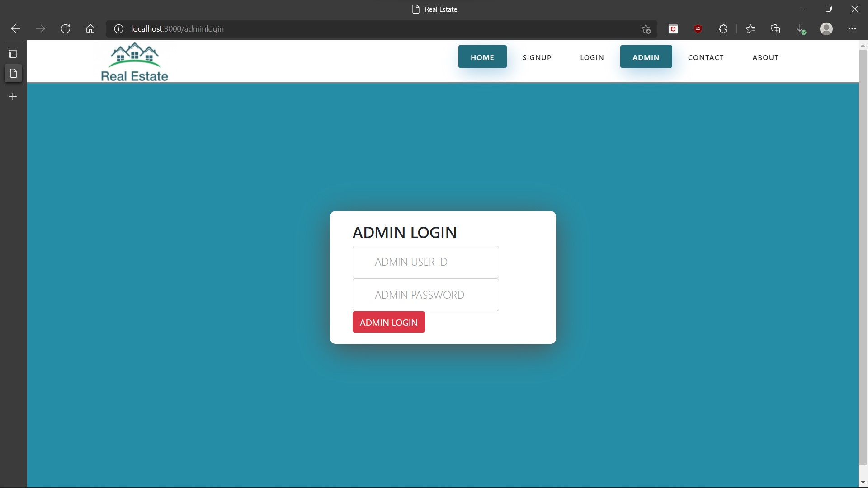This screenshot has width=868, height=488.
Task: Open the Extensions puzzle icon
Action: pos(723,29)
